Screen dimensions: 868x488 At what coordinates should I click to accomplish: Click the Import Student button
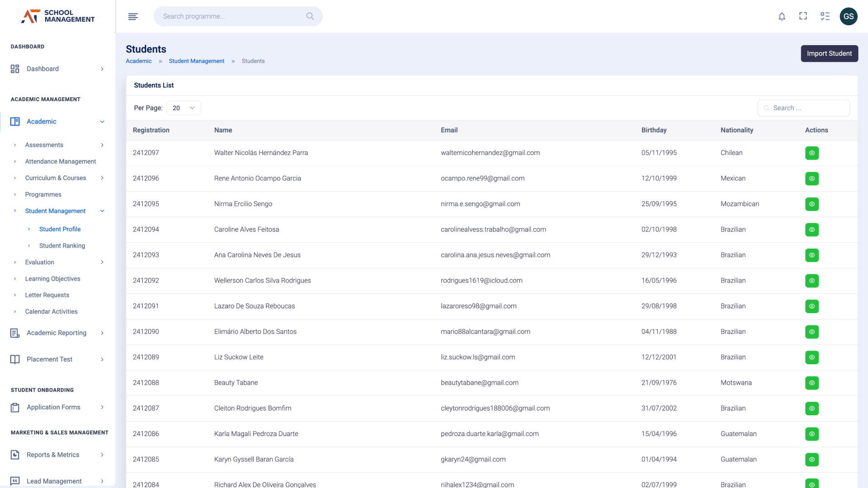(x=829, y=53)
